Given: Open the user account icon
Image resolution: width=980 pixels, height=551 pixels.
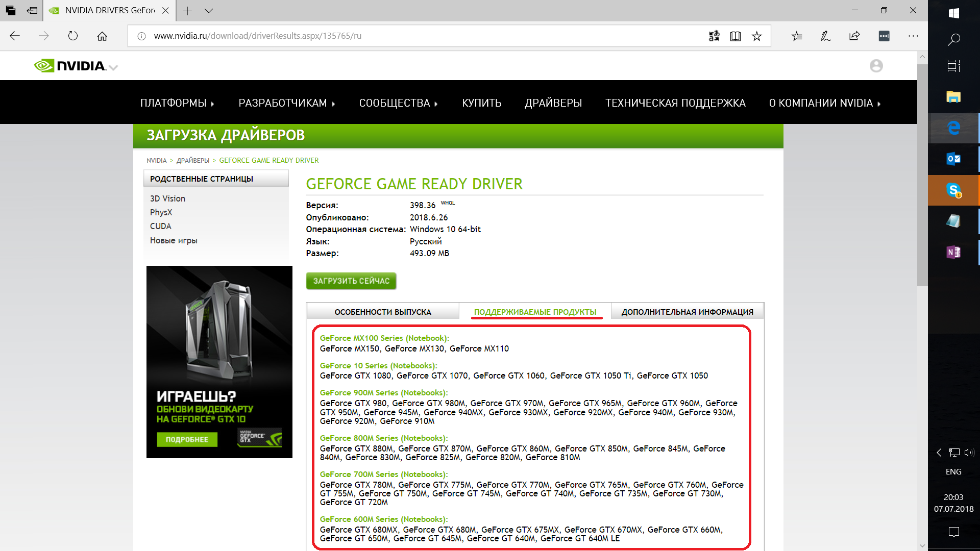Looking at the screenshot, I should [x=876, y=66].
